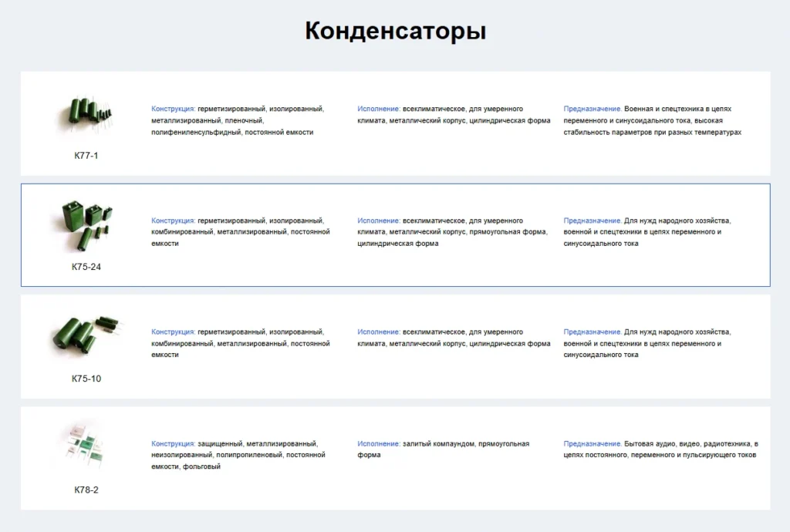The width and height of the screenshot is (790, 532).
Task: Click Предназначение label in K75-10 row
Action: click(592, 332)
